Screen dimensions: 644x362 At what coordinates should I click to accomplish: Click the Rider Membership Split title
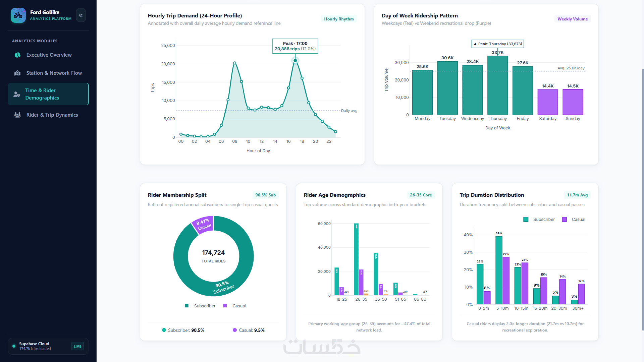point(177,195)
